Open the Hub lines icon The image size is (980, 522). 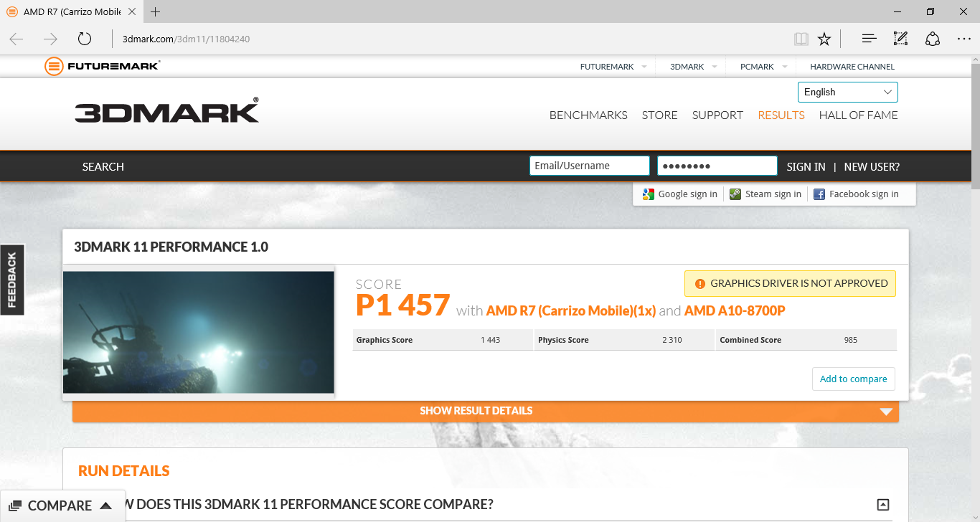869,39
